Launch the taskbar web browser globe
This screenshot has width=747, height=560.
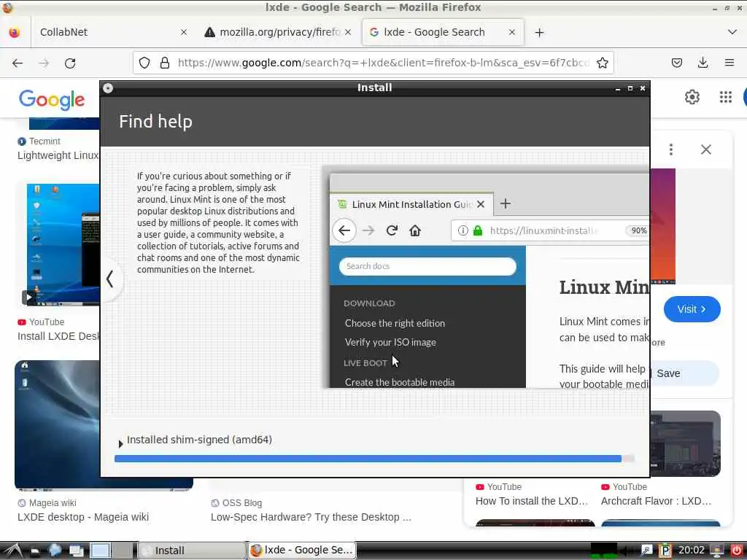click(x=55, y=551)
